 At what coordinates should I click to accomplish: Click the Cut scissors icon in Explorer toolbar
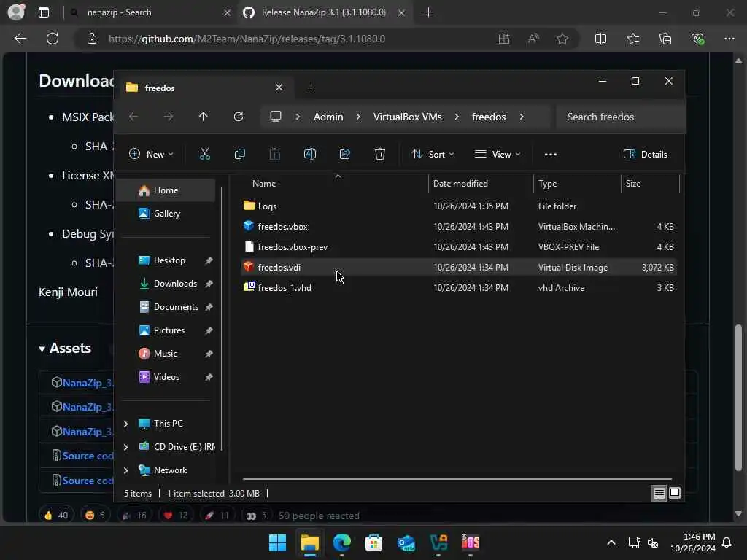[204, 154]
